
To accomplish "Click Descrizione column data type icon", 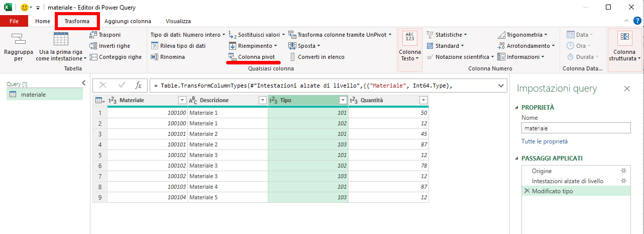I will tap(193, 100).
